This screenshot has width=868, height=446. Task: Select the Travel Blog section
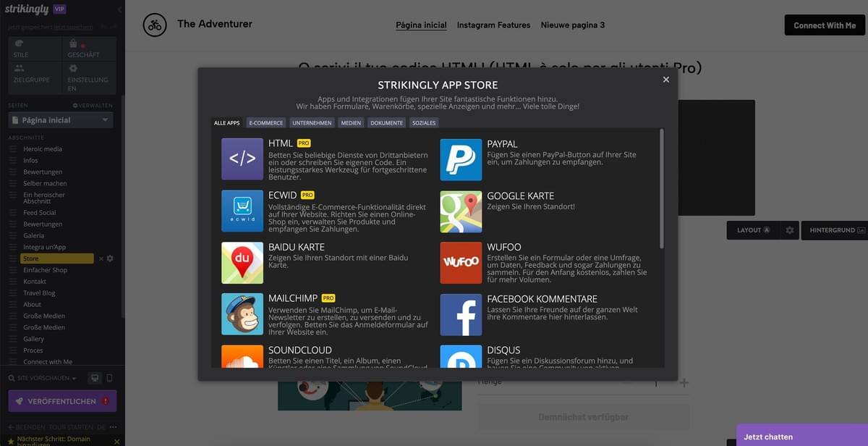tap(39, 293)
